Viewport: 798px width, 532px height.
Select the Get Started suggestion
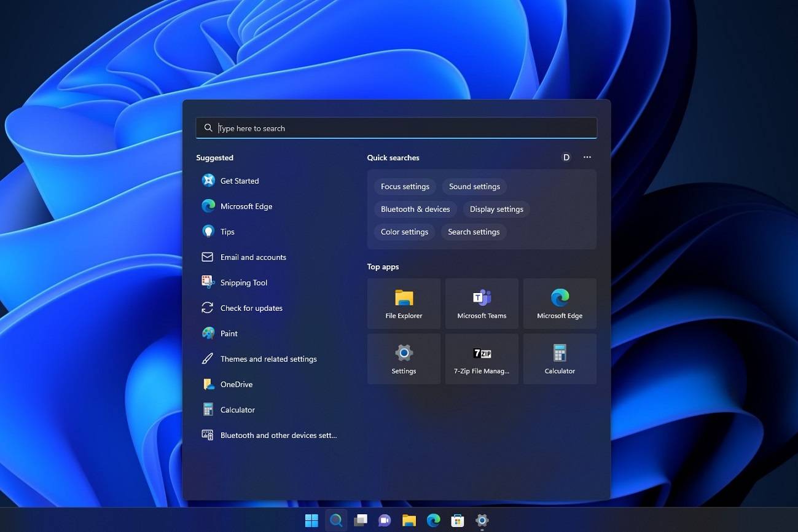(240, 181)
